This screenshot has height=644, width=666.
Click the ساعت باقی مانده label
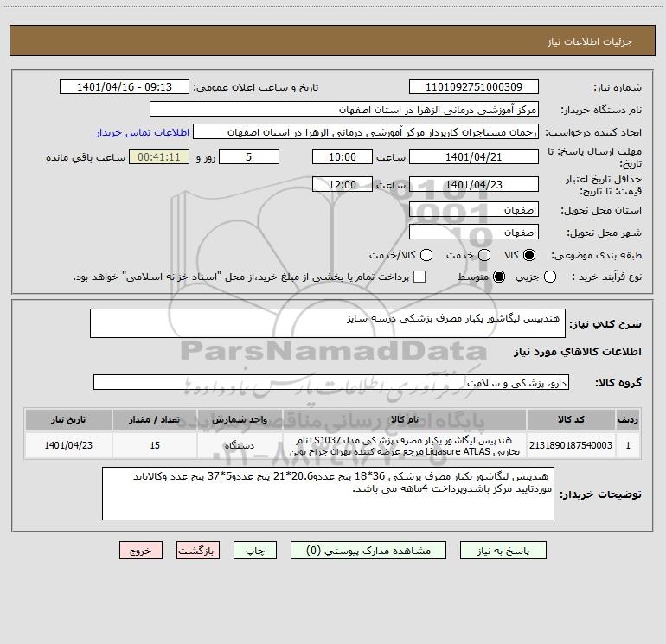click(x=86, y=157)
